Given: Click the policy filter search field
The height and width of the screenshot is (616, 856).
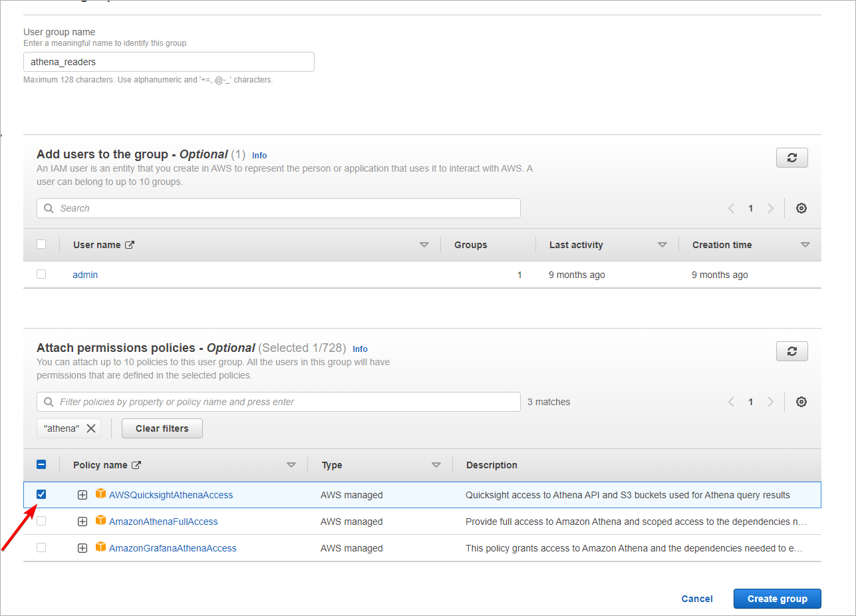Looking at the screenshot, I should click(278, 402).
